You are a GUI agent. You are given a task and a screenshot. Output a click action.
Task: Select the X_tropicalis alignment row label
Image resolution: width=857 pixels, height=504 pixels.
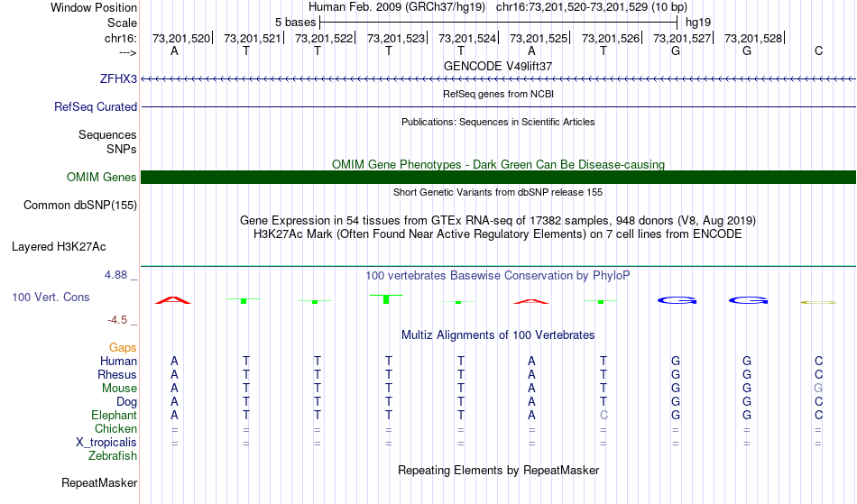point(106,443)
